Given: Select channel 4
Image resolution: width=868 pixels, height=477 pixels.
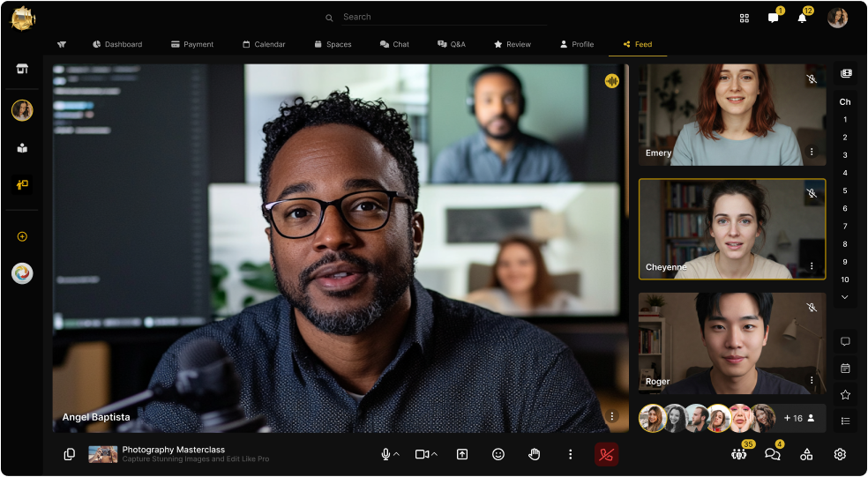Looking at the screenshot, I should pyautogui.click(x=845, y=173).
